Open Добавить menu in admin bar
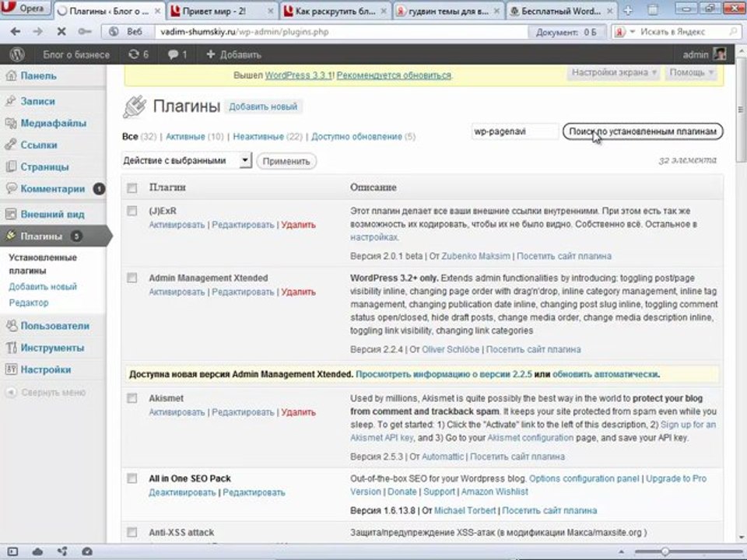Image resolution: width=747 pixels, height=560 pixels. point(233,54)
